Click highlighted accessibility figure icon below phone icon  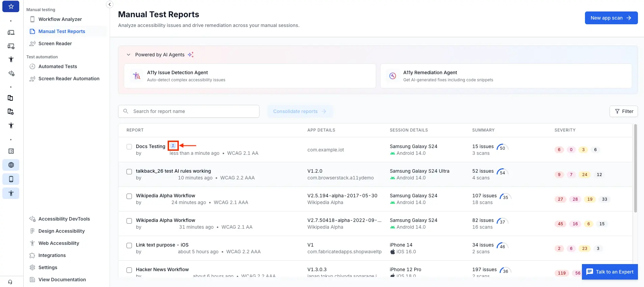[x=11, y=193]
